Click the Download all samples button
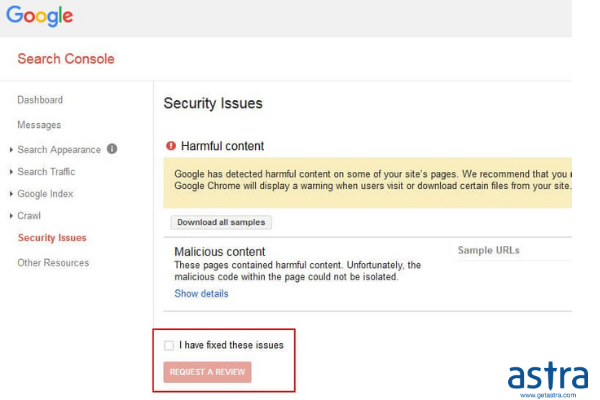This screenshot has height=400, width=600. pyautogui.click(x=221, y=222)
